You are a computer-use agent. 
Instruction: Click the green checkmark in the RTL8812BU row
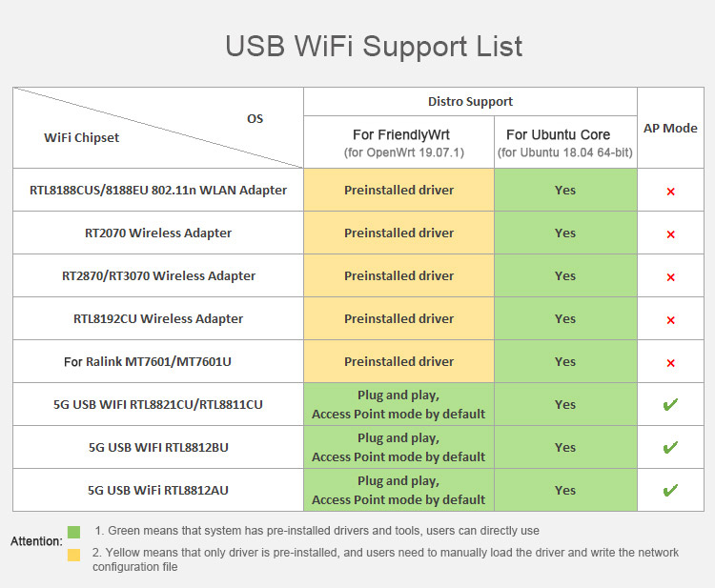click(x=670, y=447)
